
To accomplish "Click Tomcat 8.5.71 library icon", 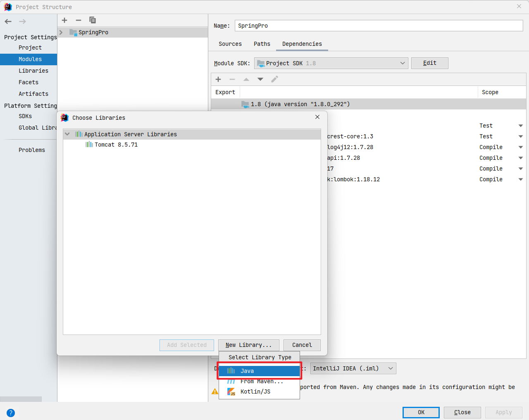I will [x=89, y=145].
